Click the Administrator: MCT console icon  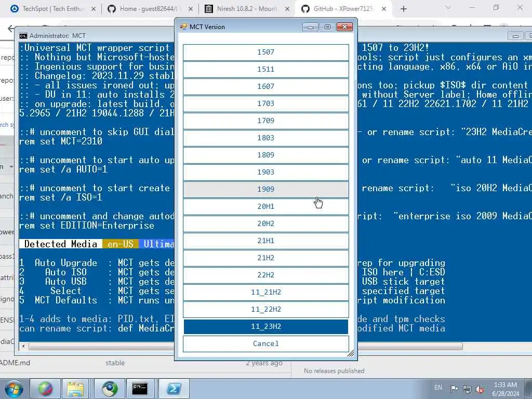[x=23, y=36]
